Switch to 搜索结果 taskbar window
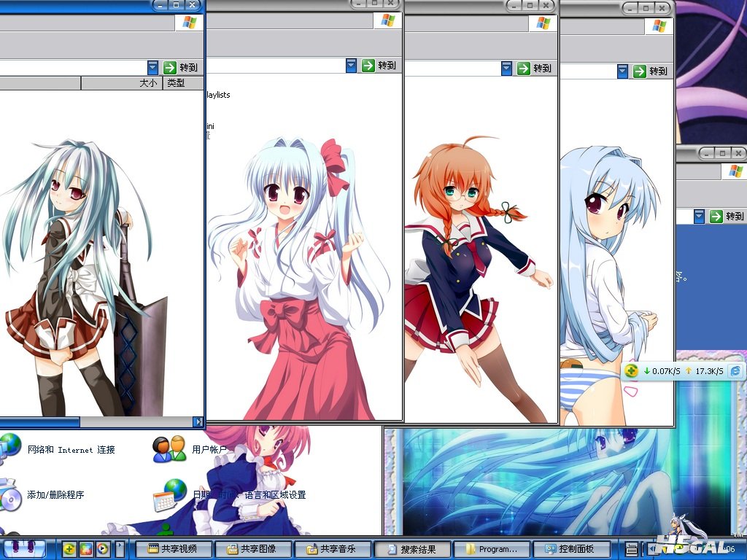The height and width of the screenshot is (560, 747). point(416,549)
